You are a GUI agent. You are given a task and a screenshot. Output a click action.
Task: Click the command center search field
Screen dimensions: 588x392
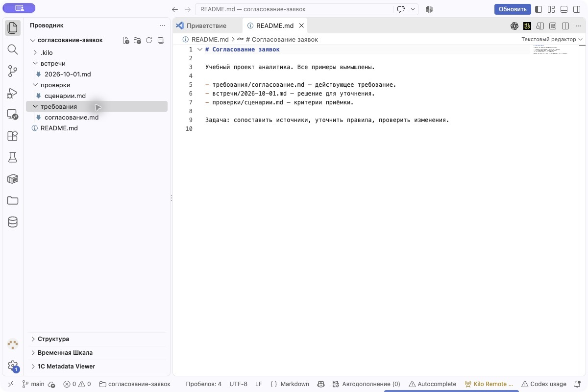(x=294, y=9)
